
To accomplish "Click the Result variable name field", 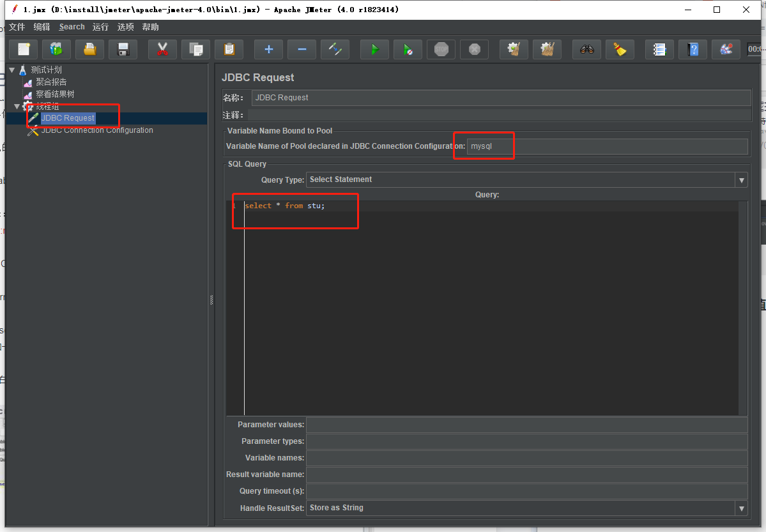I will (526, 475).
